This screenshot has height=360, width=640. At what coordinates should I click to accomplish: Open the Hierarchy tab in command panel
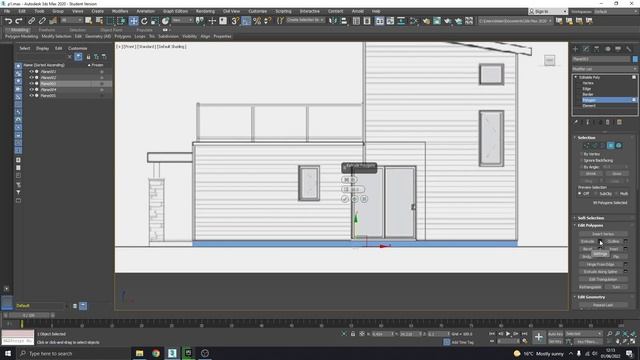[x=597, y=49]
